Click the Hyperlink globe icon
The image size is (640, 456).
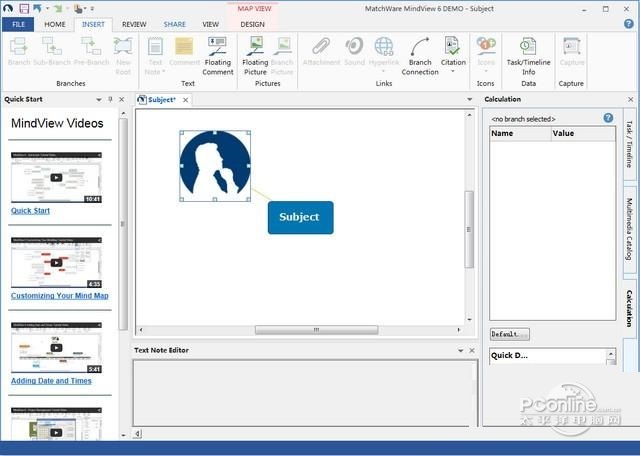(384, 47)
